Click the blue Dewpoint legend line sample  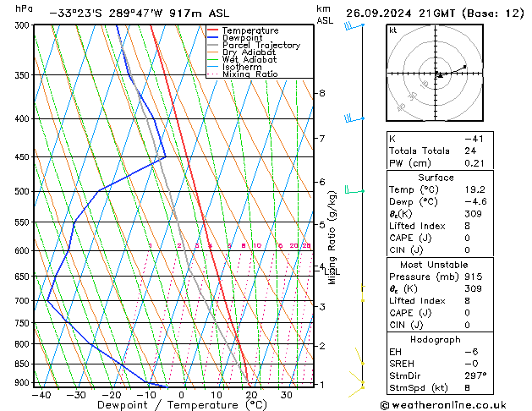[x=212, y=37]
